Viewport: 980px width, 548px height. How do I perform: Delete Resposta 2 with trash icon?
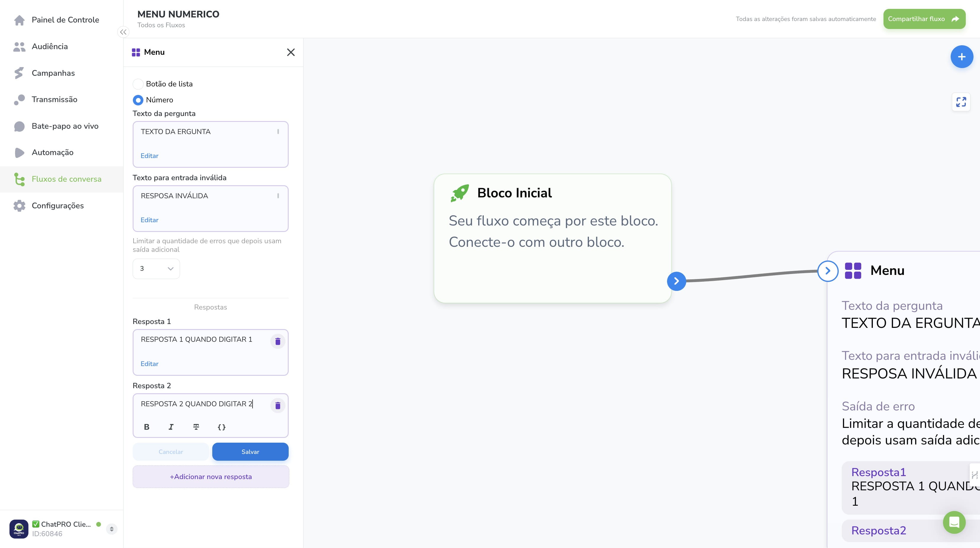[278, 405]
